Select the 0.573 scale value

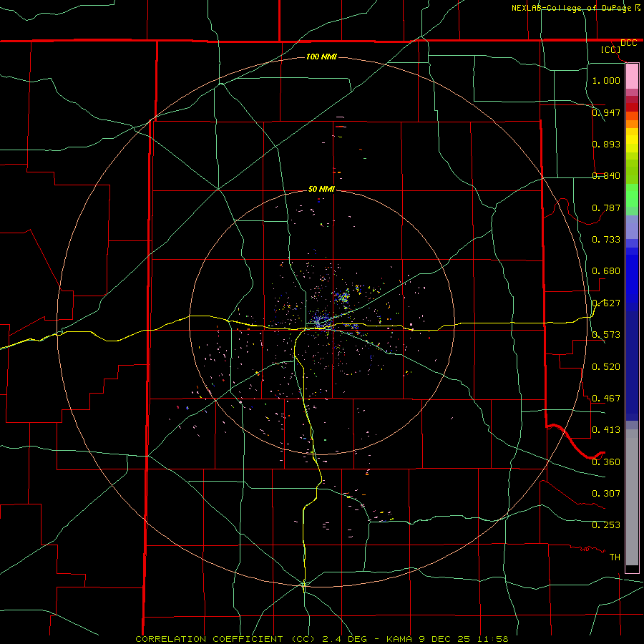click(606, 335)
